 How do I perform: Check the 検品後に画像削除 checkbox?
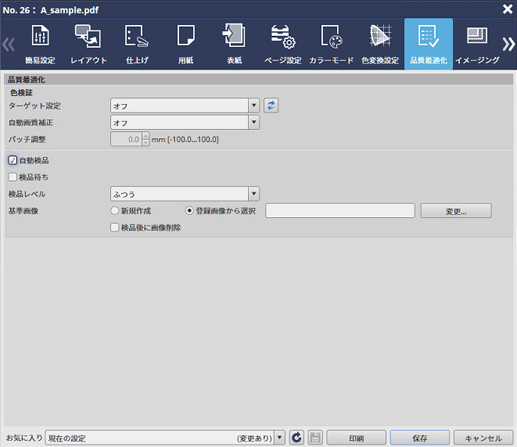click(114, 228)
